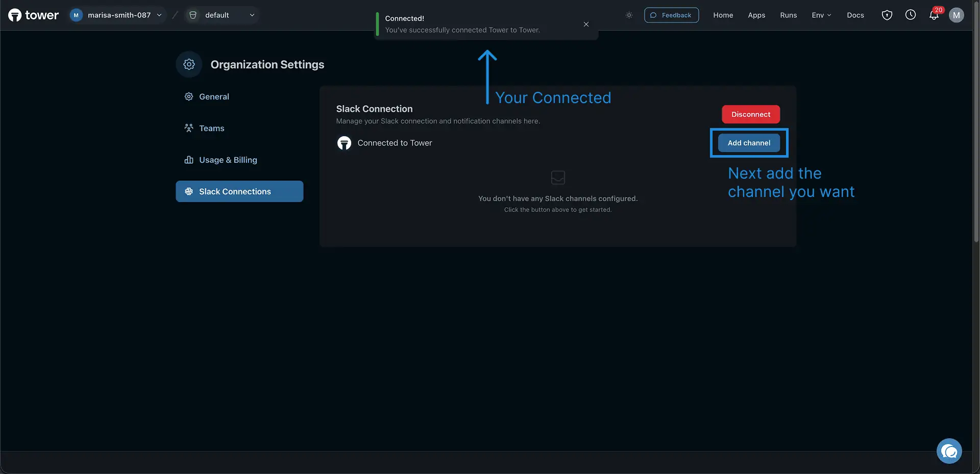Open the shield security icon
The width and height of the screenshot is (980, 474).
click(x=887, y=15)
